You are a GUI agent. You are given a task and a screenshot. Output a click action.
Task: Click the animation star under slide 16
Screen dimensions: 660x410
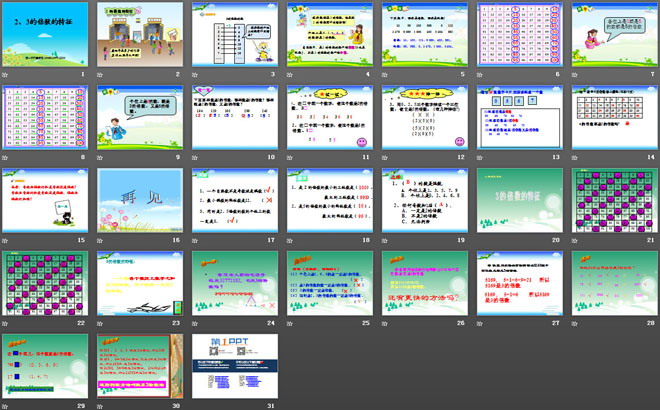(x=100, y=241)
